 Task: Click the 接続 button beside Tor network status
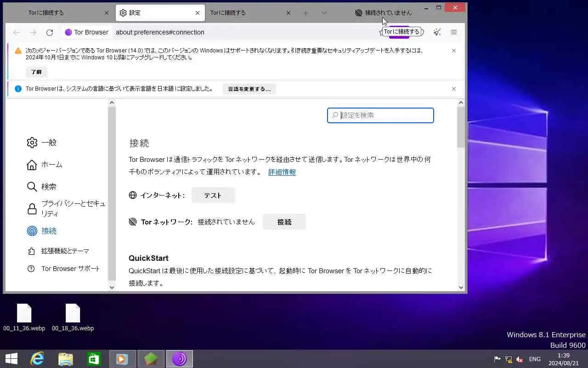click(x=284, y=222)
